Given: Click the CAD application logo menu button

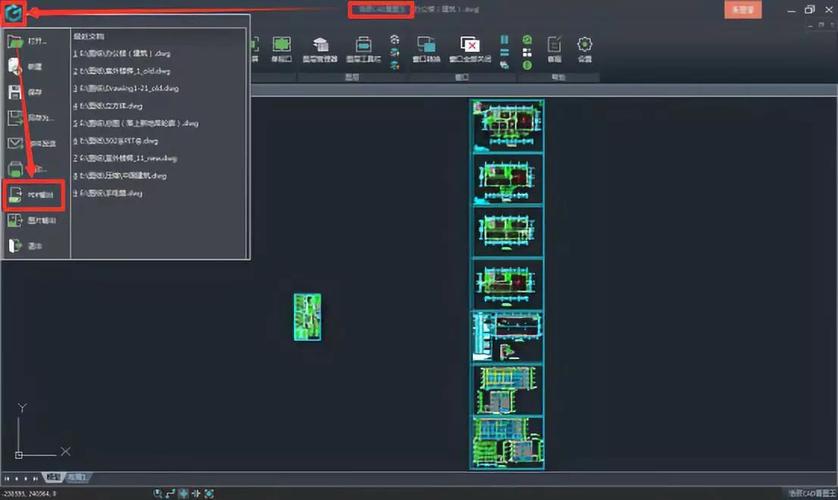Looking at the screenshot, I should click(14, 14).
